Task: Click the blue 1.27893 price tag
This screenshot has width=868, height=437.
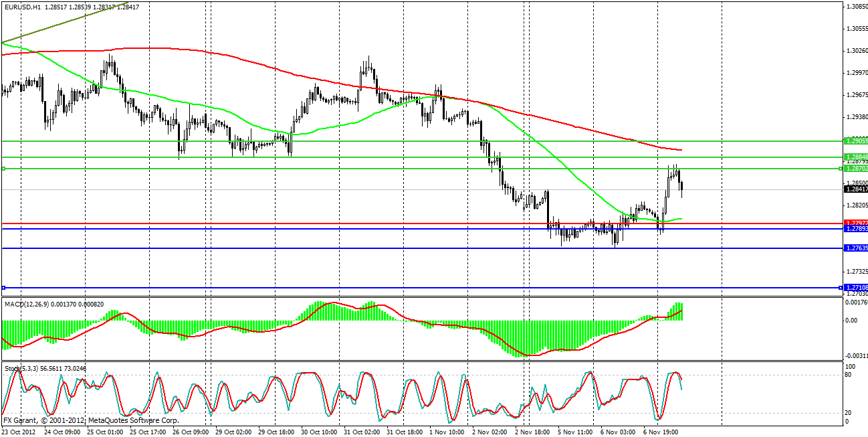Action: click(x=856, y=229)
